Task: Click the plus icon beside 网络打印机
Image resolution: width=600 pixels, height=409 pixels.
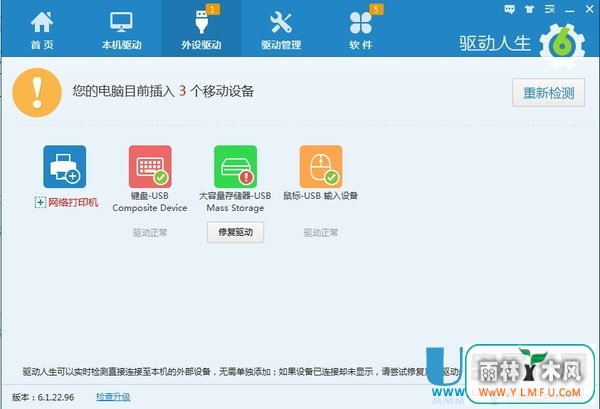Action: point(41,202)
